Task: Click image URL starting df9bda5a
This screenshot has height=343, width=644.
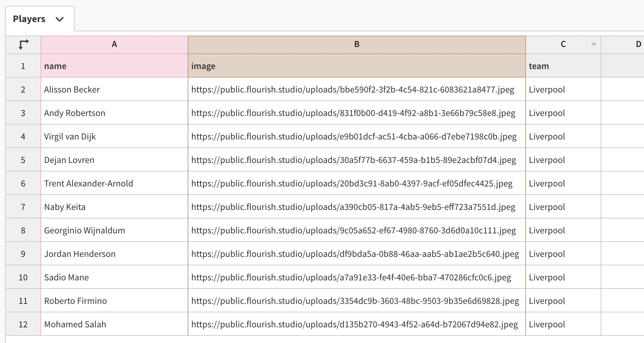Action: click(x=357, y=254)
